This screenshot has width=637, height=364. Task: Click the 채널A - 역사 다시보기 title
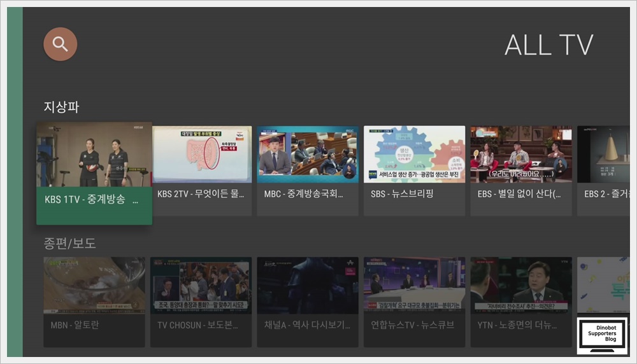tap(307, 325)
